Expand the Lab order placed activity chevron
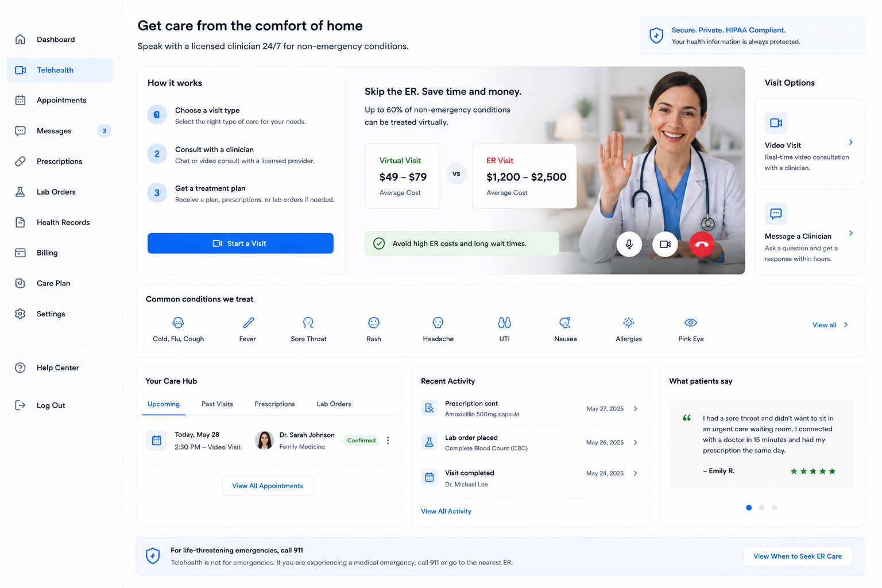This screenshot has width=882, height=588. [635, 443]
